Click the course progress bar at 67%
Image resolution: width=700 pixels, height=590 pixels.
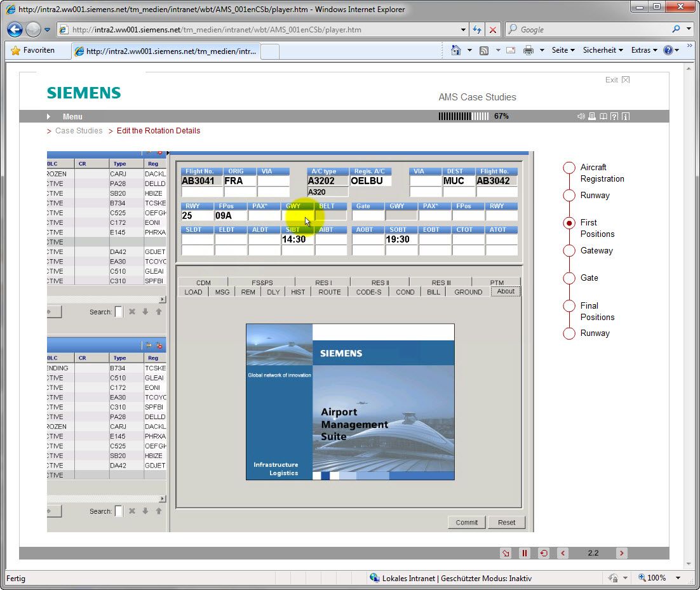pyautogui.click(x=463, y=116)
